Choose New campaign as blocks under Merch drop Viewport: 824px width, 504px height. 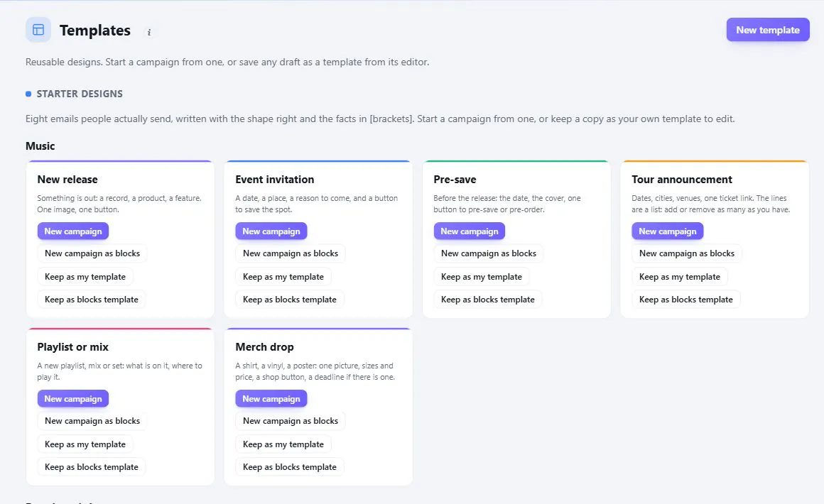tap(291, 421)
